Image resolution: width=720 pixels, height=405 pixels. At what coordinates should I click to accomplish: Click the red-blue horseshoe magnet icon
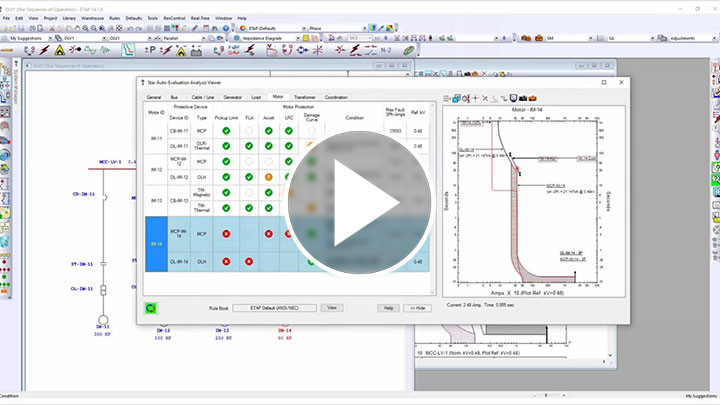tap(287, 50)
